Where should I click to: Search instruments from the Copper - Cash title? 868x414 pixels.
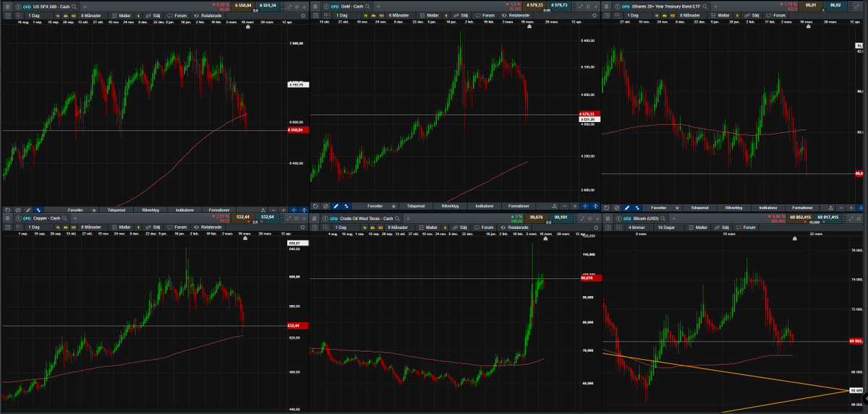tap(64, 218)
